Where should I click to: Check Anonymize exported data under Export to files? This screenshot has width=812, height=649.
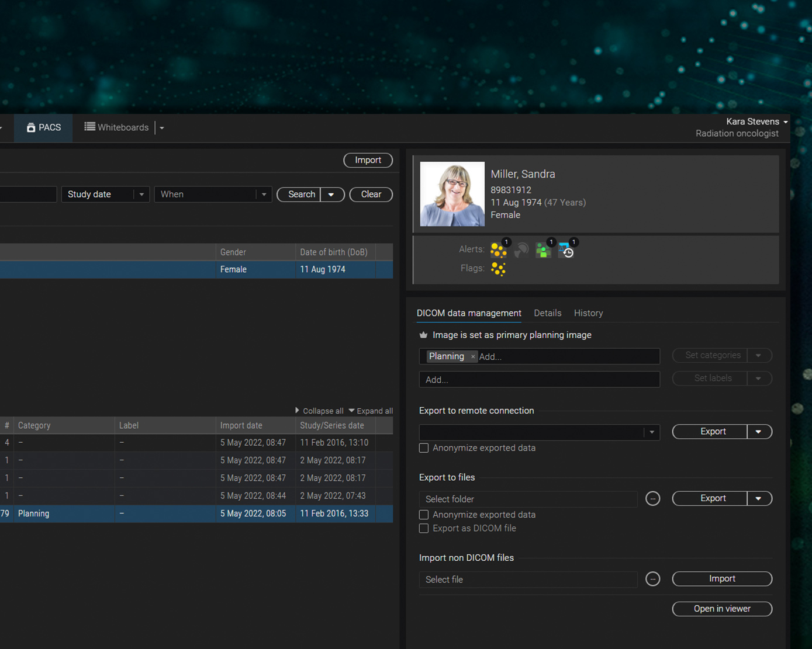[424, 515]
